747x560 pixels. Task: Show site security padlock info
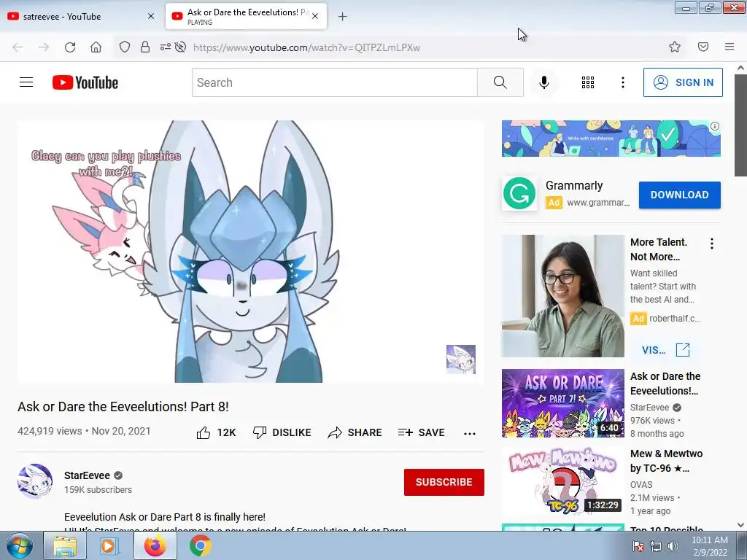[145, 47]
